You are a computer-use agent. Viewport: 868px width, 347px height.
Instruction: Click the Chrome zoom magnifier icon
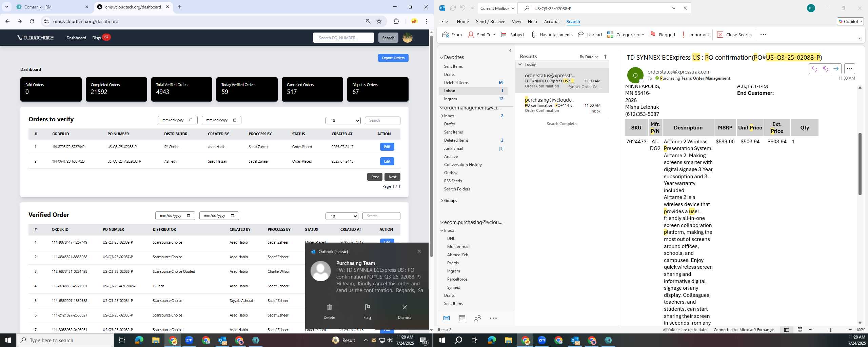coord(368,21)
